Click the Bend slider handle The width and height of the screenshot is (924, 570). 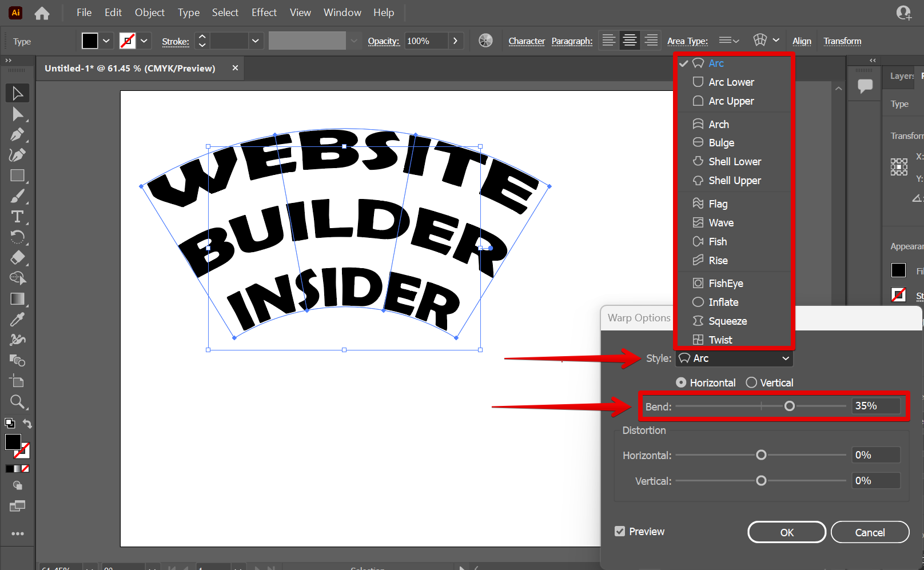[x=790, y=406]
